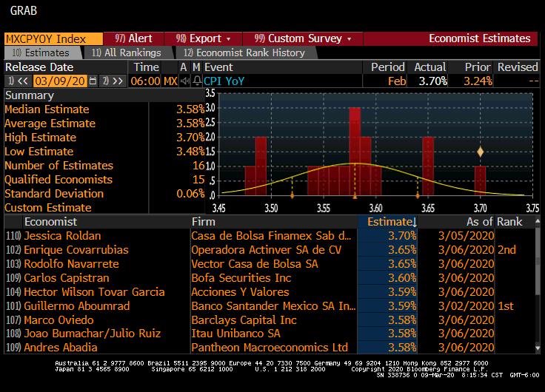Click the MXCPYOY Index ticker field
Screen dimensions: 545x392
click(x=53, y=38)
